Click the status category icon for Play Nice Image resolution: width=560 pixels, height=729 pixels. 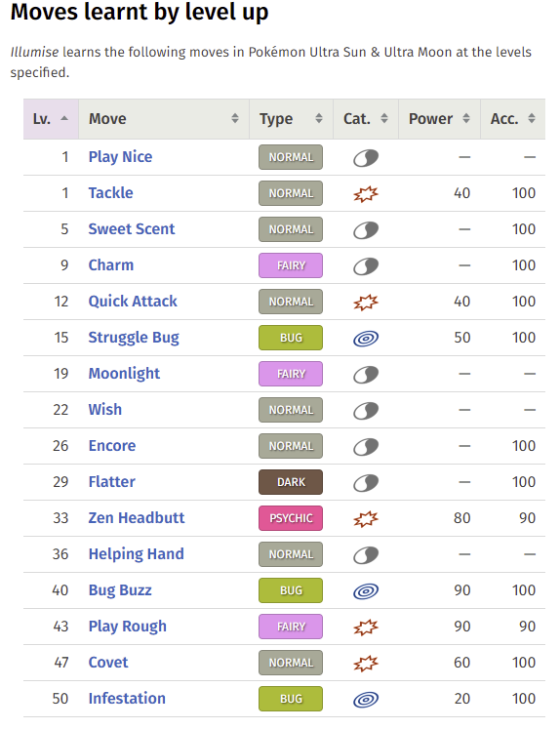(366, 158)
